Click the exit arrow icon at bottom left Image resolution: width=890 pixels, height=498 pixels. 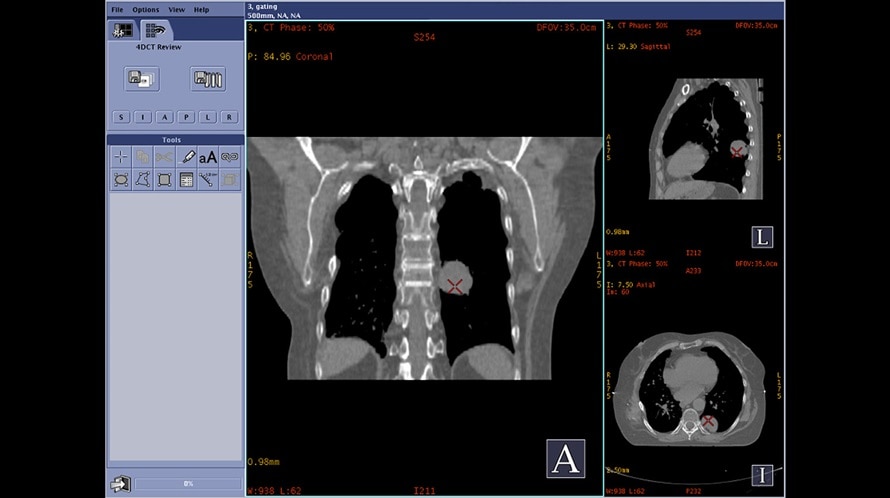point(120,484)
